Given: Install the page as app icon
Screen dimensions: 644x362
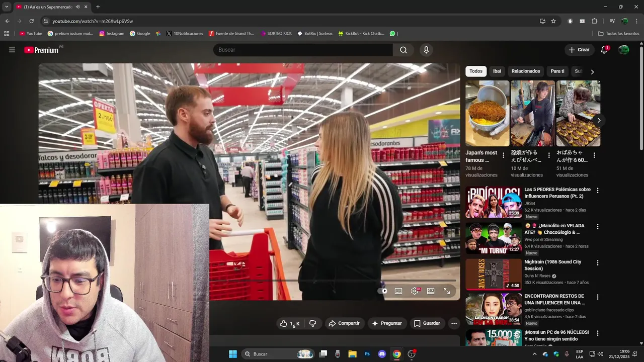Looking at the screenshot, I should [542, 21].
